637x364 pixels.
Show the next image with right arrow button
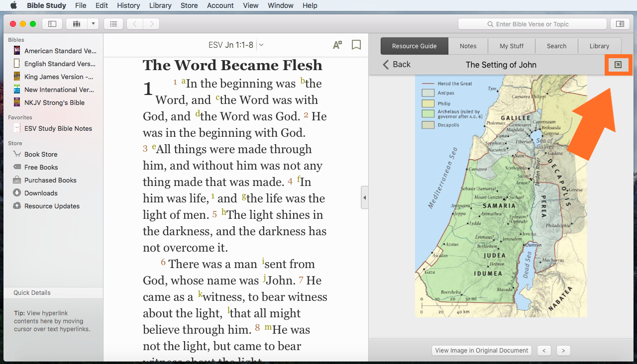(563, 351)
